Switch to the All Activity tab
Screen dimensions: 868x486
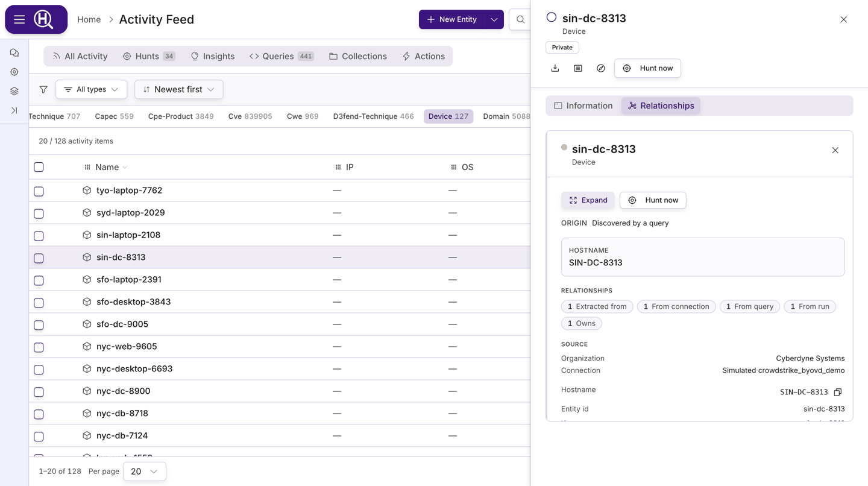[x=80, y=56]
